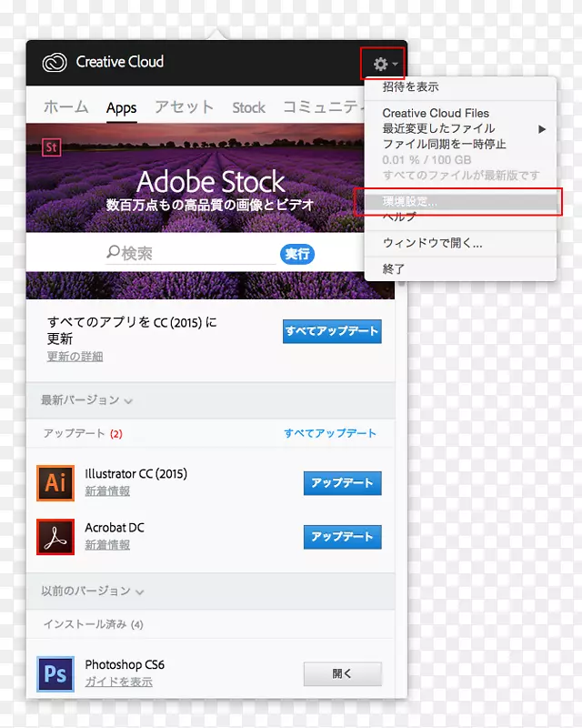This screenshot has width=582, height=728.
Task: Click すべてのファイルが最新版です status text
Action: 461,176
